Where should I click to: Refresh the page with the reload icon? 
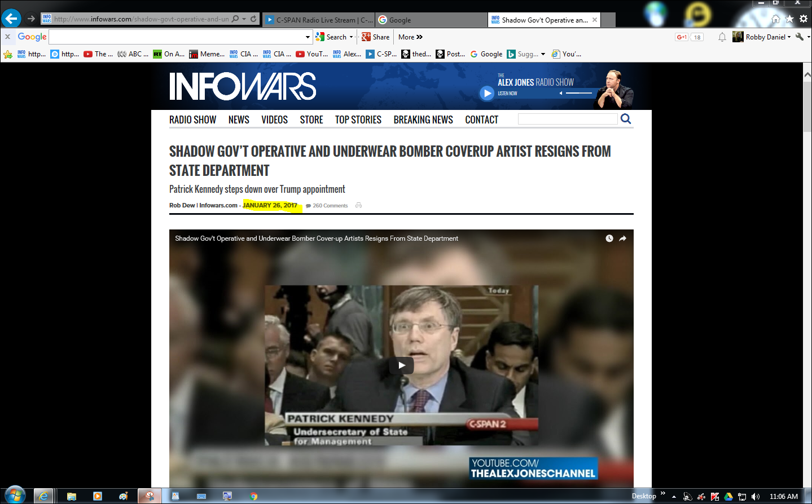254,19
